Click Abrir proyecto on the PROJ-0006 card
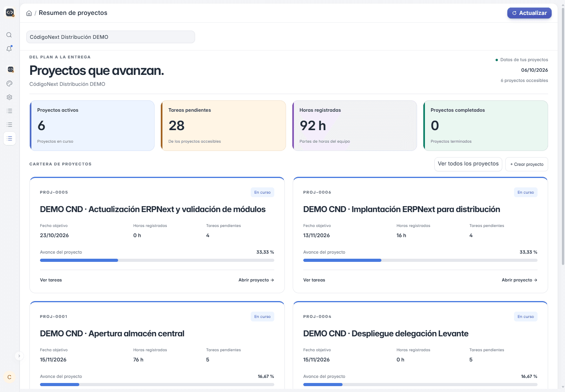Image resolution: width=565 pixels, height=392 pixels. 519,280
